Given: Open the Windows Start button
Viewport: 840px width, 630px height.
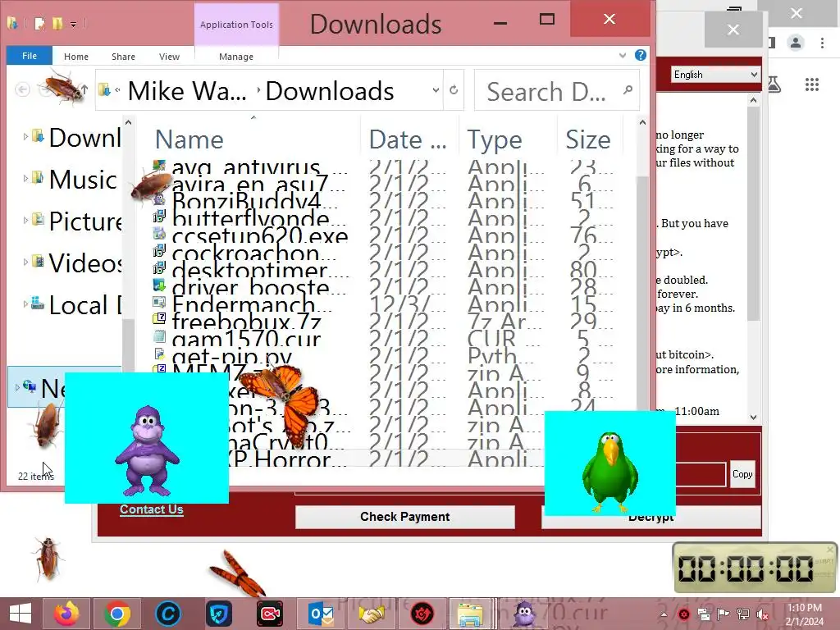Looking at the screenshot, I should (20, 614).
